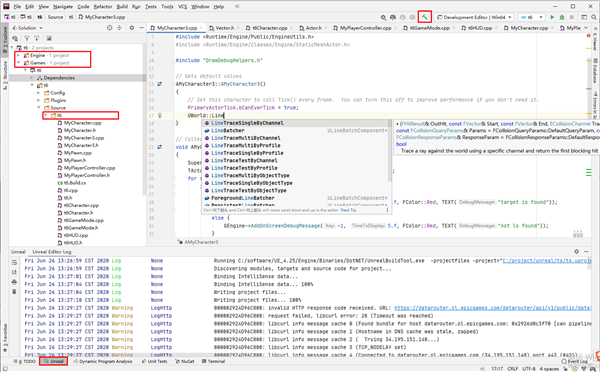This screenshot has height=372, width=600.
Task: Click the fourth Solution toolbar square icon
Action: 49,38
